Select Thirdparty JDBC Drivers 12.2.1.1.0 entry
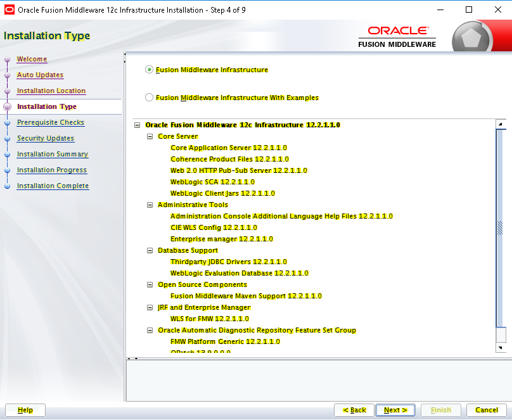This screenshot has width=512, height=420. tap(229, 262)
